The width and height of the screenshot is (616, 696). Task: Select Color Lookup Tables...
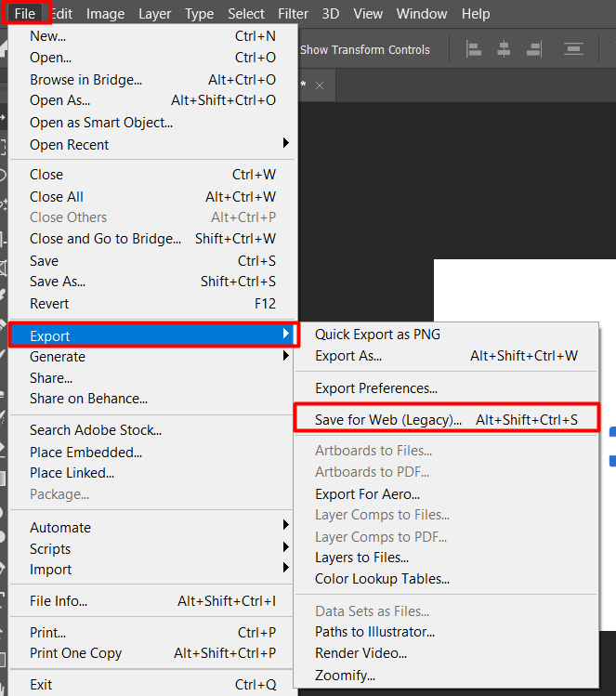point(447,579)
